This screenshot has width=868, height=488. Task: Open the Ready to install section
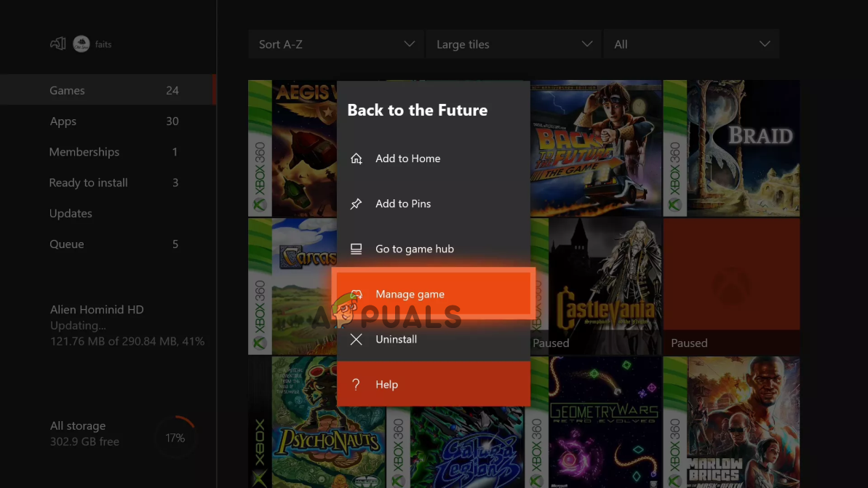click(108, 183)
